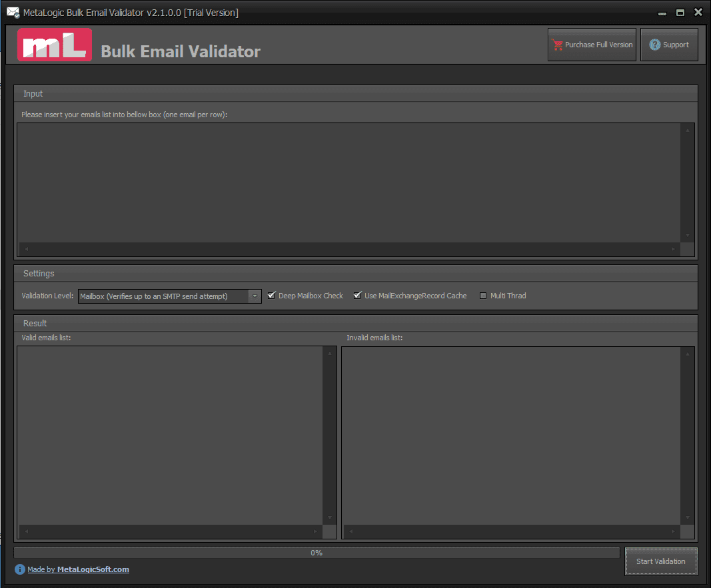Open the Support button
This screenshot has height=588, width=711.
point(669,45)
